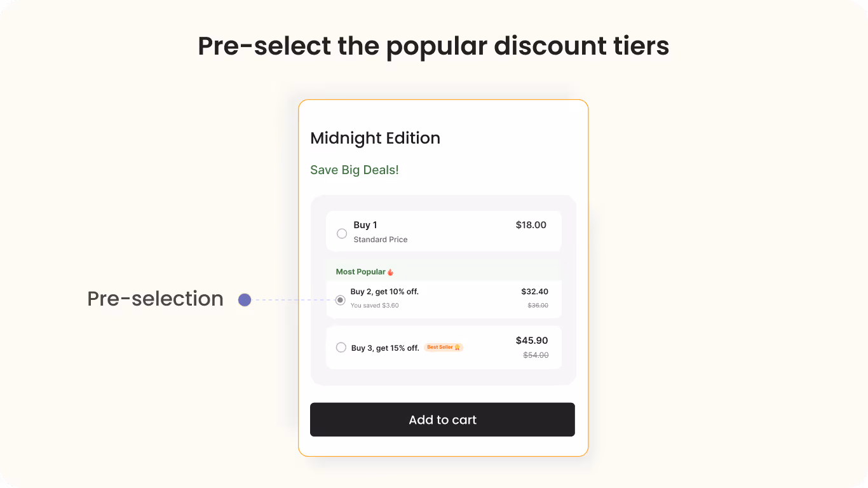This screenshot has width=868, height=488.
Task: Click the Most Popular label
Action: click(x=361, y=272)
